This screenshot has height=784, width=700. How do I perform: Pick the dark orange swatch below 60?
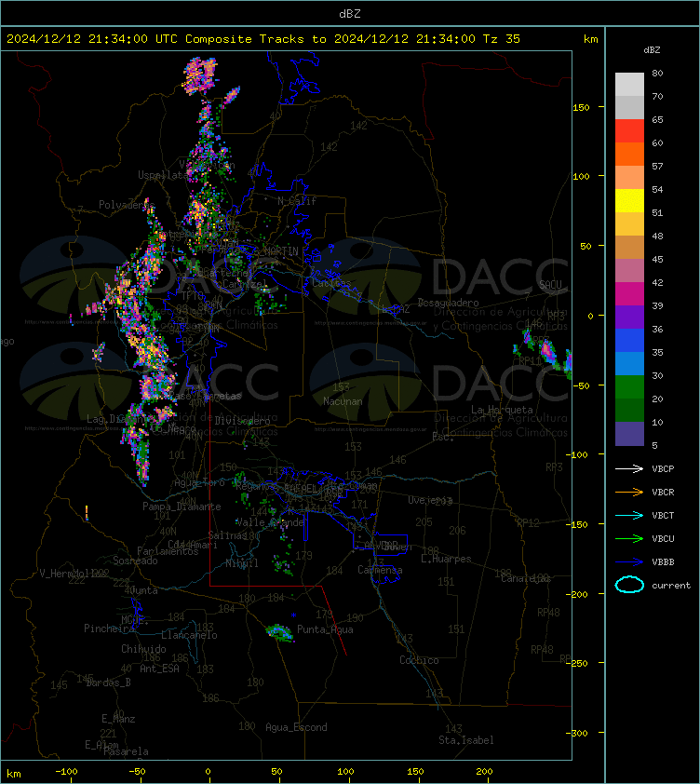tap(629, 154)
